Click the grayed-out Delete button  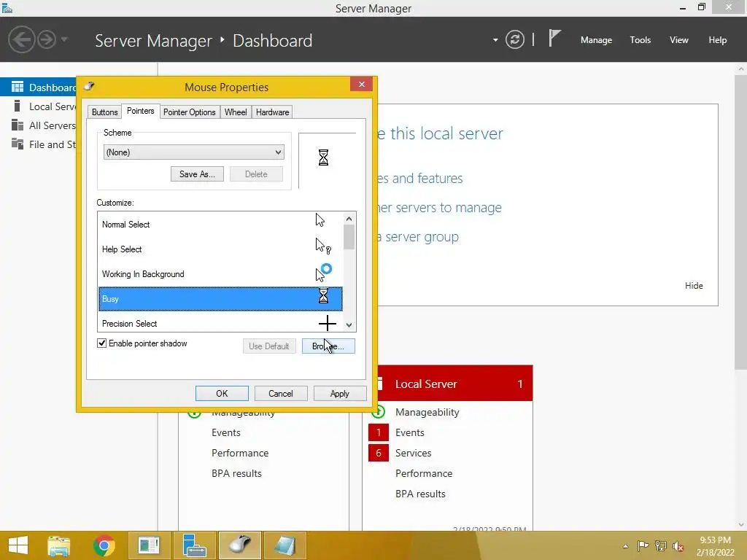pos(256,174)
